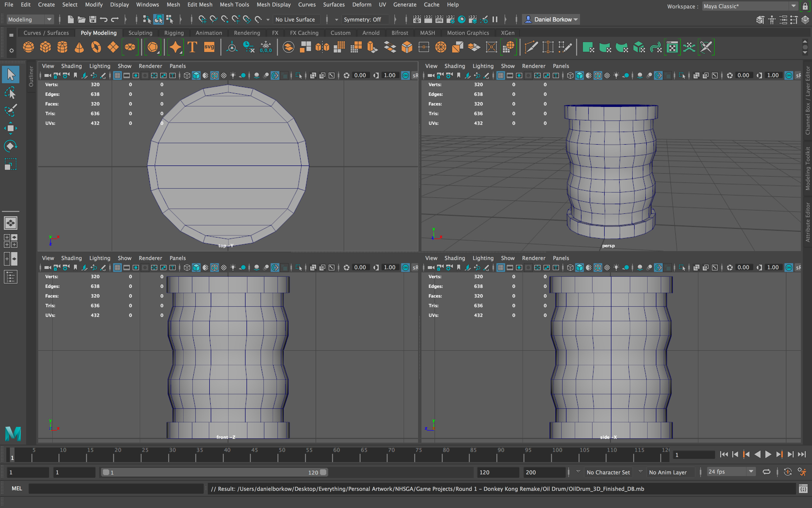Screen dimensions: 812x508
Task: Select the Move tool in toolbox
Action: coord(10,128)
